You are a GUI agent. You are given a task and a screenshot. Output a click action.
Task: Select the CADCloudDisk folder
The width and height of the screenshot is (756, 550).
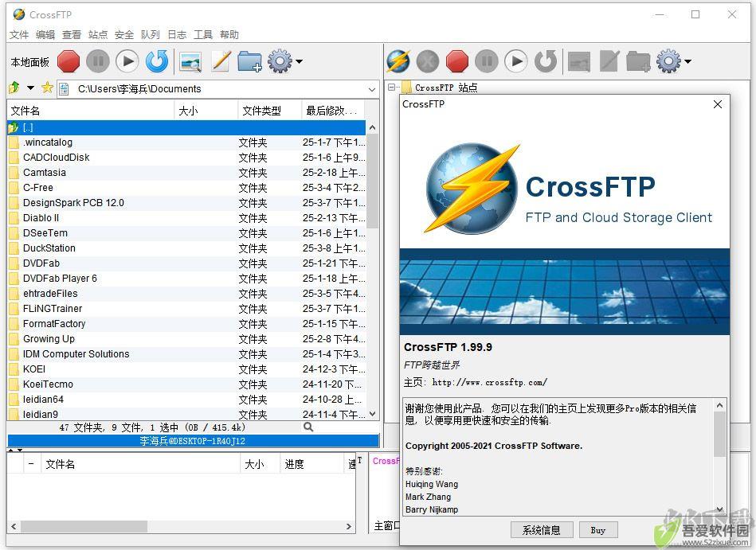(x=186, y=158)
